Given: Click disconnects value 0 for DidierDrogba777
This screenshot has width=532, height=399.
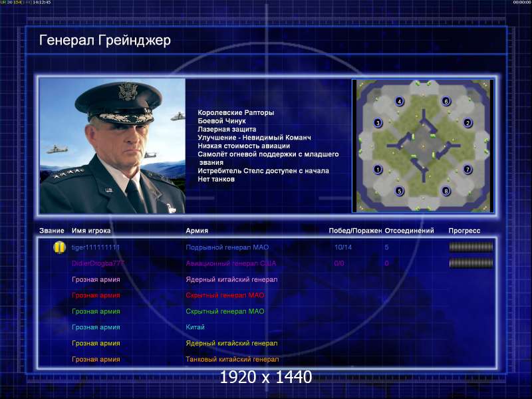Looking at the screenshot, I should (x=386, y=263).
